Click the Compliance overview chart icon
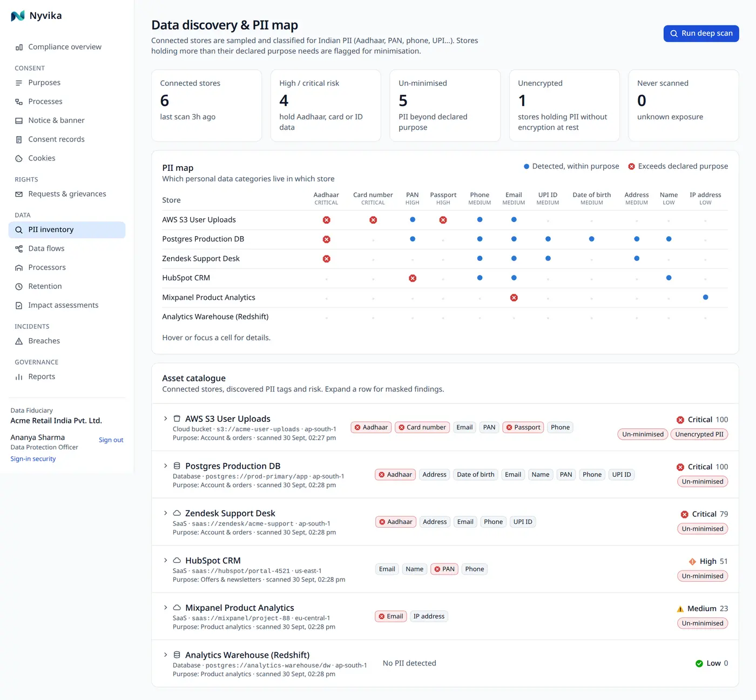The width and height of the screenshot is (756, 700). [19, 47]
